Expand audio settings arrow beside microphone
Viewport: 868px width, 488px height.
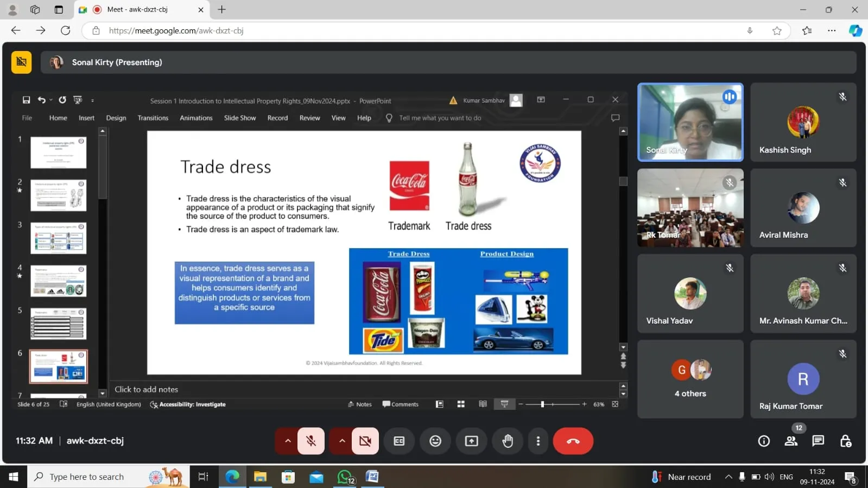click(x=288, y=441)
